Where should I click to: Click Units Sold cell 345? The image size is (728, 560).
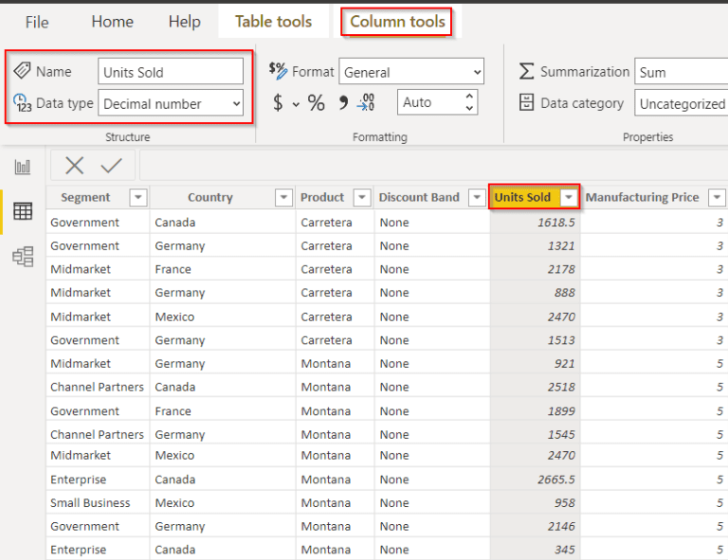click(x=536, y=550)
